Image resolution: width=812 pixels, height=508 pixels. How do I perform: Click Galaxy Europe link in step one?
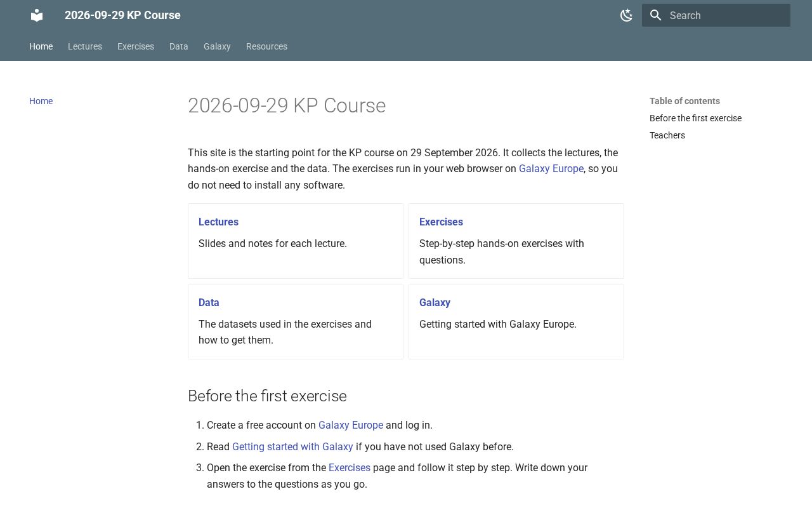[x=351, y=425]
